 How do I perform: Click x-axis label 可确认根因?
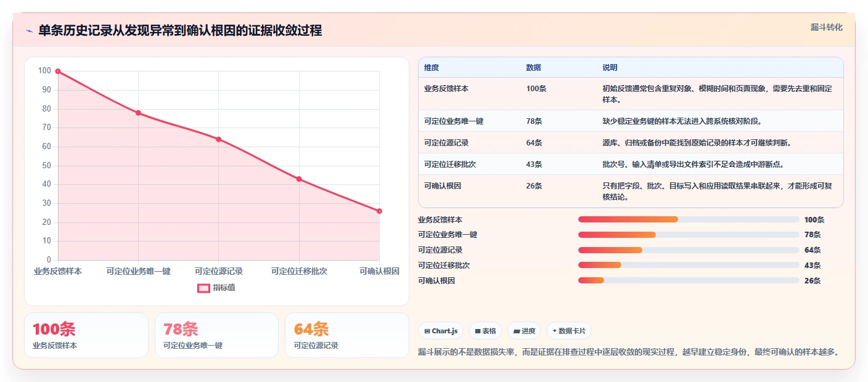click(379, 271)
